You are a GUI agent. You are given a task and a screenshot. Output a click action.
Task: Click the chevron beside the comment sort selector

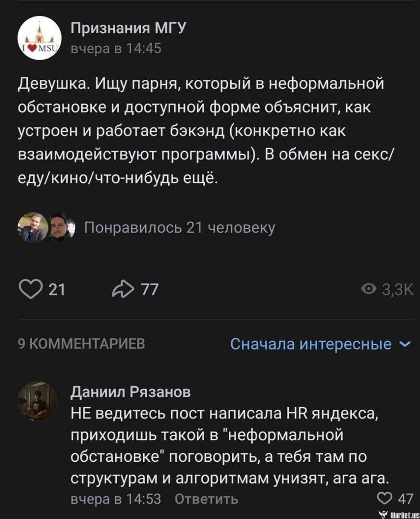(405, 344)
